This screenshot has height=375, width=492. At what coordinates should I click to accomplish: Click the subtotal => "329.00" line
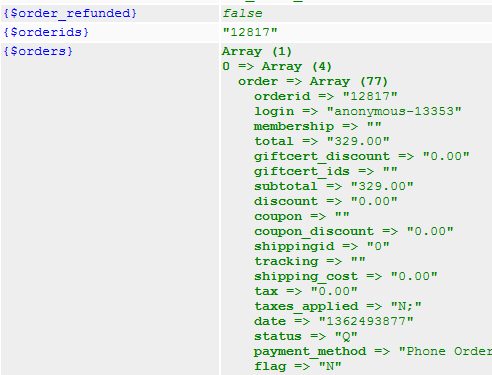[x=334, y=186]
